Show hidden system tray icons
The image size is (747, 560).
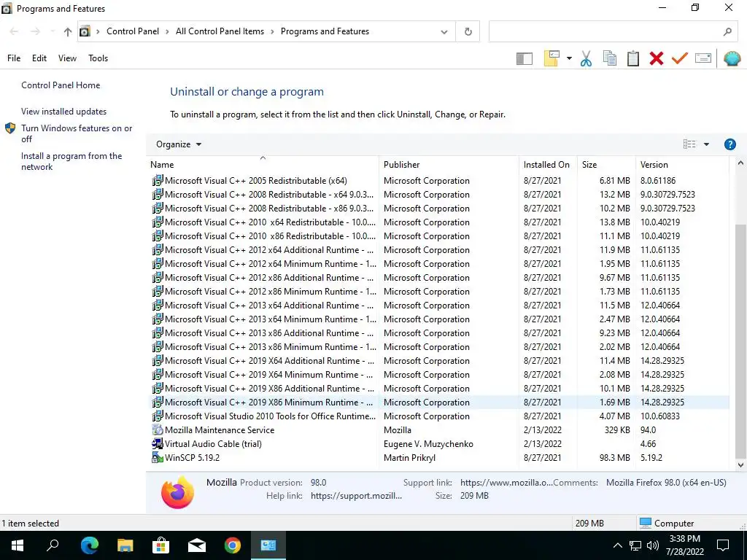point(617,545)
